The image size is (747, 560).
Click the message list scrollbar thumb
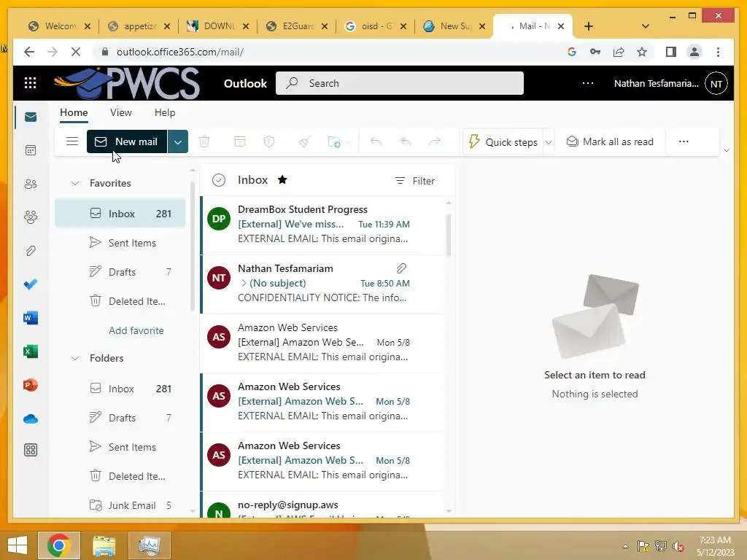(x=449, y=233)
